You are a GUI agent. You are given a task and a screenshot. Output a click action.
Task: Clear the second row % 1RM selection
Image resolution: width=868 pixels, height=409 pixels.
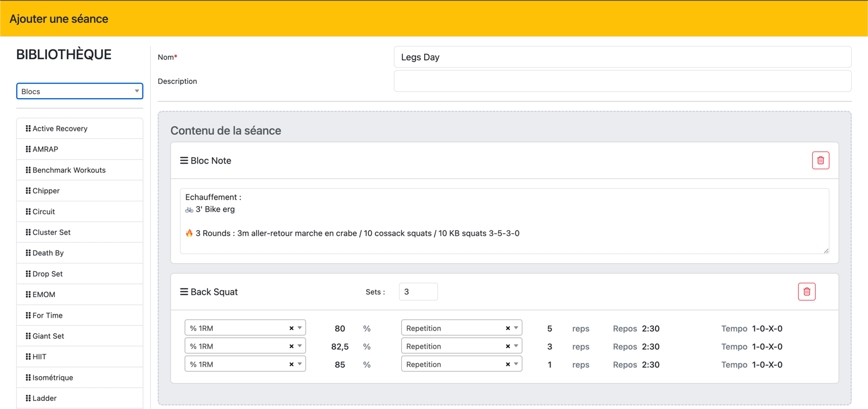pyautogui.click(x=291, y=346)
